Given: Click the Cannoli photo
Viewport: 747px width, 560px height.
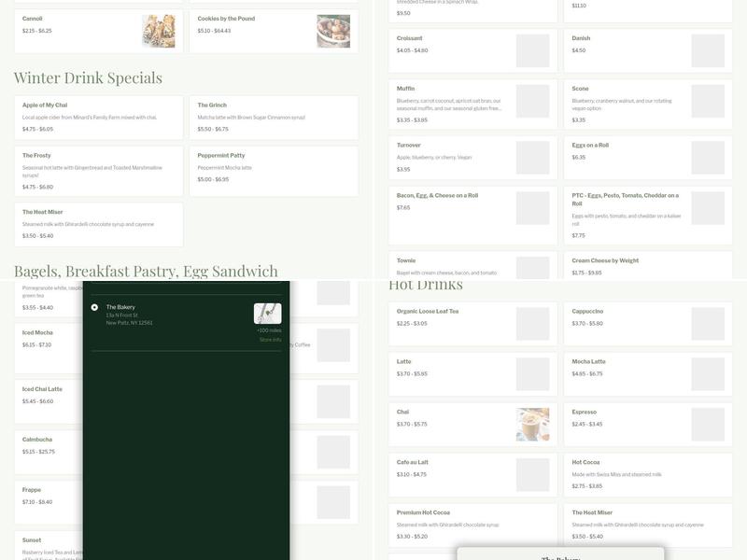Looking at the screenshot, I should click(x=158, y=29).
